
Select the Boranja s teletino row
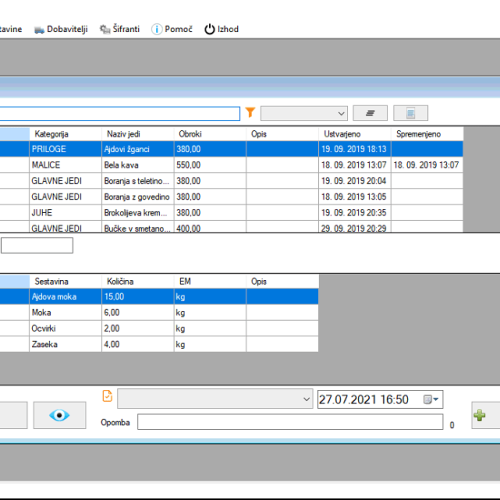pyautogui.click(x=231, y=181)
